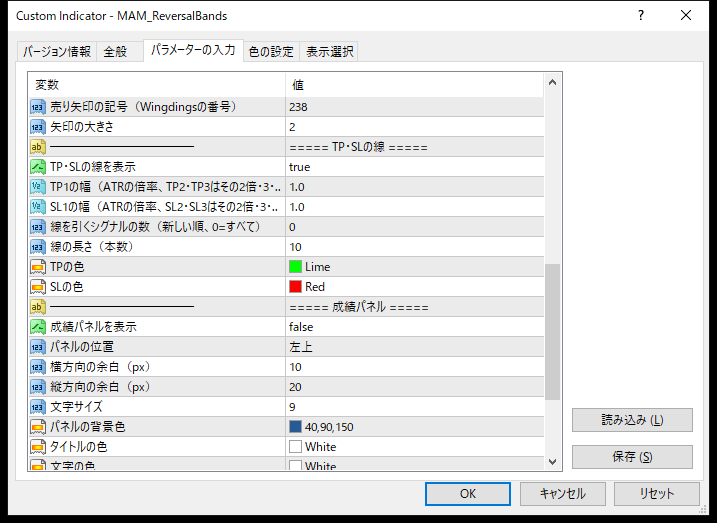Image resolution: width=717 pixels, height=523 pixels.
Task: Select the ===== TP・SLの線 ===== value cell
Action: [x=415, y=147]
